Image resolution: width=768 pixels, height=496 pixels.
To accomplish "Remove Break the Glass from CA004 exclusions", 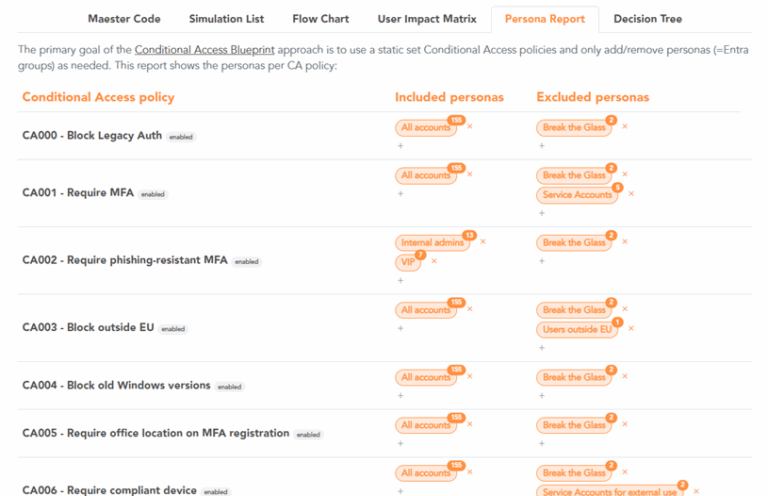I will (x=624, y=376).
